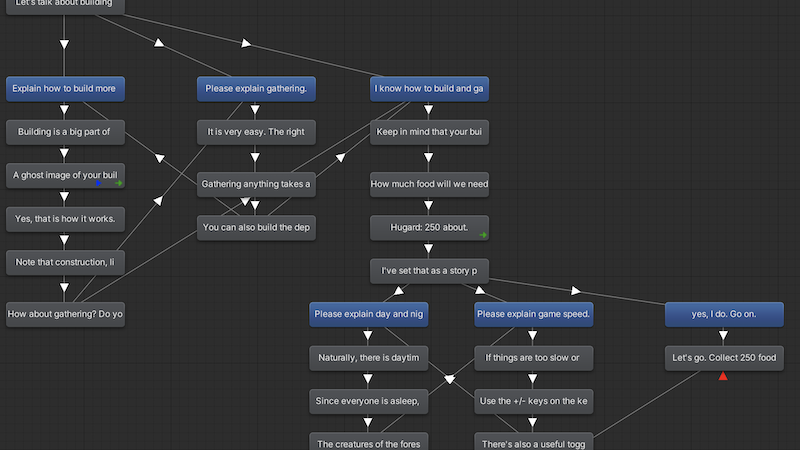Click red triangle below 'Let's go. Collect 250 food'
The width and height of the screenshot is (800, 450).
click(723, 377)
